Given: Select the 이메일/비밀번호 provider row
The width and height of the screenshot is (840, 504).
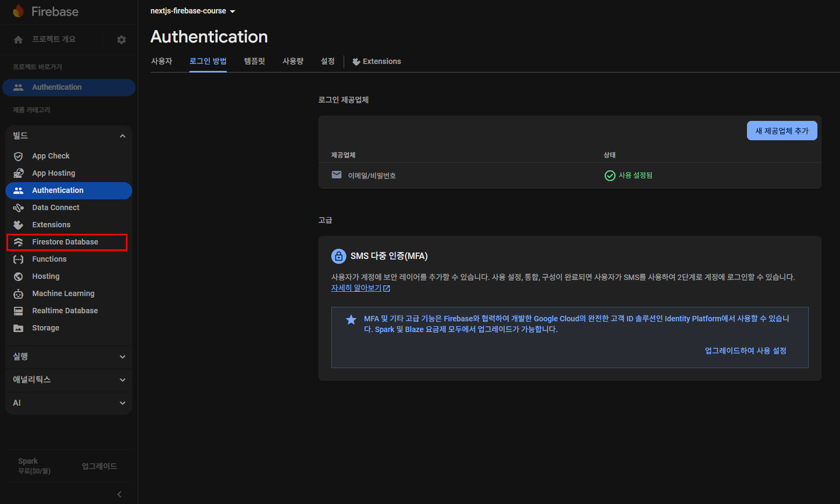Looking at the screenshot, I should coord(372,176).
